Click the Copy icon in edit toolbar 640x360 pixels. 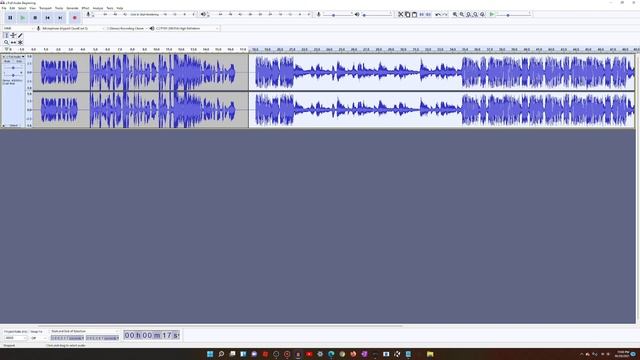pyautogui.click(x=407, y=14)
